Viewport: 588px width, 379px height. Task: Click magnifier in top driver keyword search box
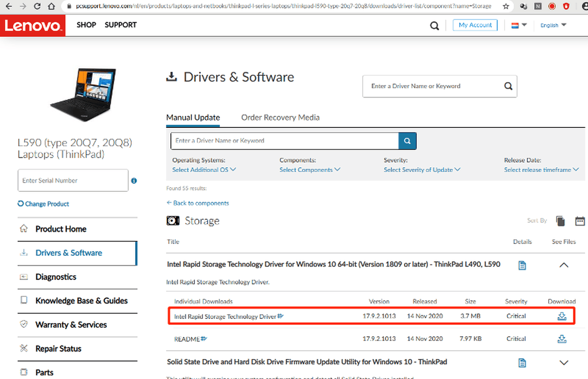pos(508,86)
